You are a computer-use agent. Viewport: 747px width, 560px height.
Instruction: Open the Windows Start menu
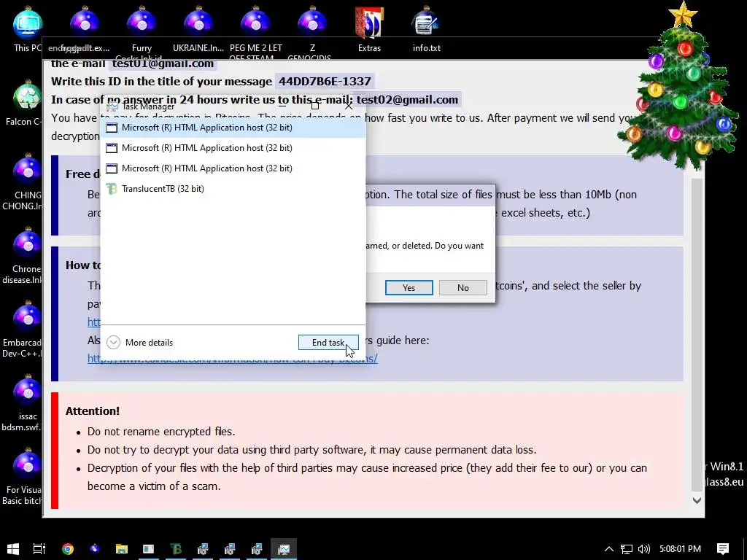coord(13,548)
